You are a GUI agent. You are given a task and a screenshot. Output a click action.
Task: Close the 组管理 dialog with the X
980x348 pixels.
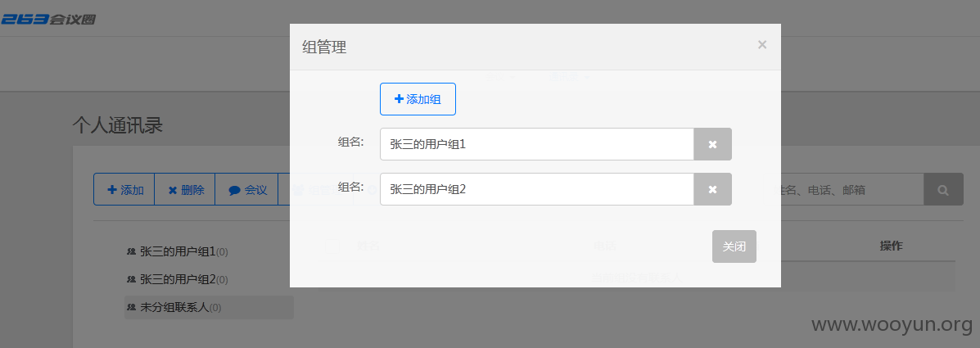point(762,44)
